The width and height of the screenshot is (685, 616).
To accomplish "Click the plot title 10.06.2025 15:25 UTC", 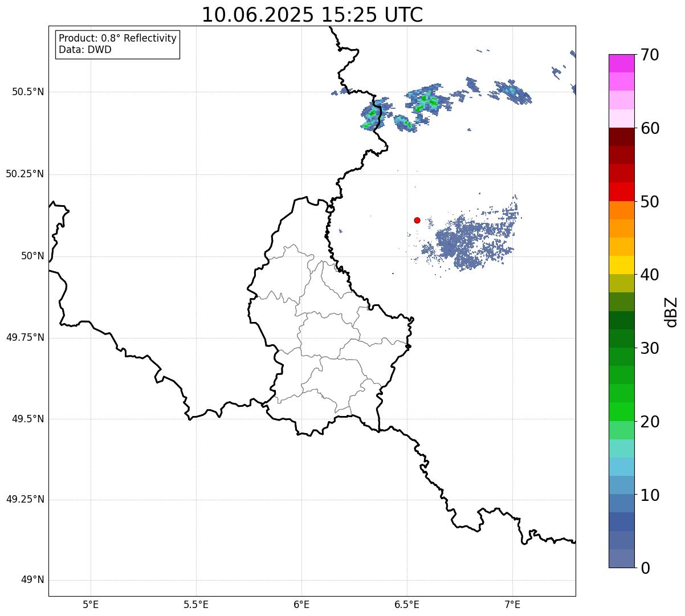I will point(312,15).
